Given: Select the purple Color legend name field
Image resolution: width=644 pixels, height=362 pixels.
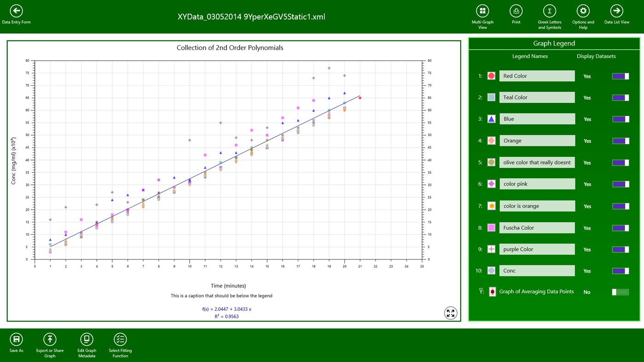Looking at the screenshot, I should 537,249.
